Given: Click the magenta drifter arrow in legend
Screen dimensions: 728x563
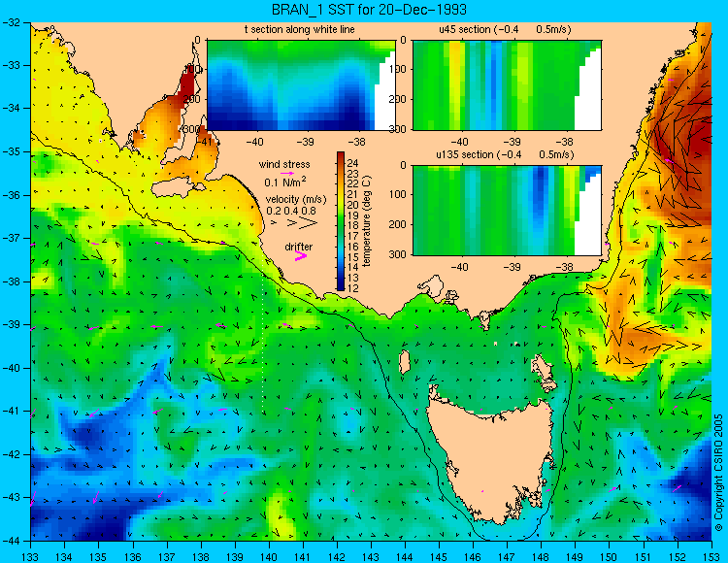Looking at the screenshot, I should click(301, 255).
